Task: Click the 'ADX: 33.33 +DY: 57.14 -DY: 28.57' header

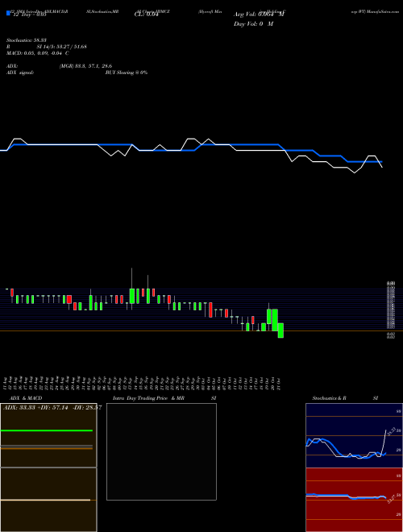Action: [x=52, y=407]
